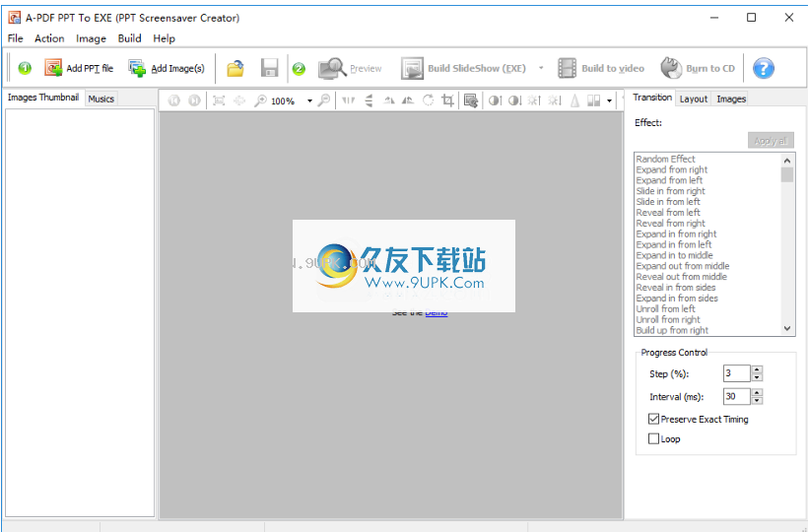Increase Interval (ms) spinner value
This screenshot has width=808, height=532.
click(x=757, y=392)
